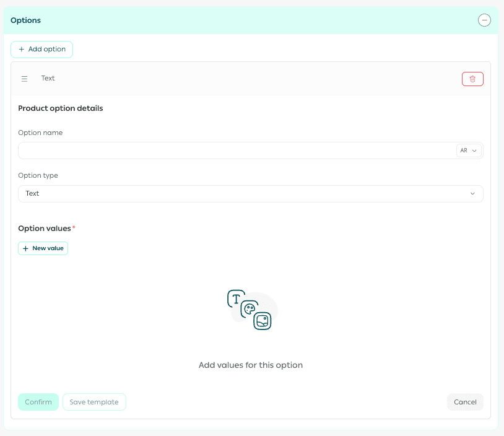
Task: Click the Options header title
Action: [26, 20]
